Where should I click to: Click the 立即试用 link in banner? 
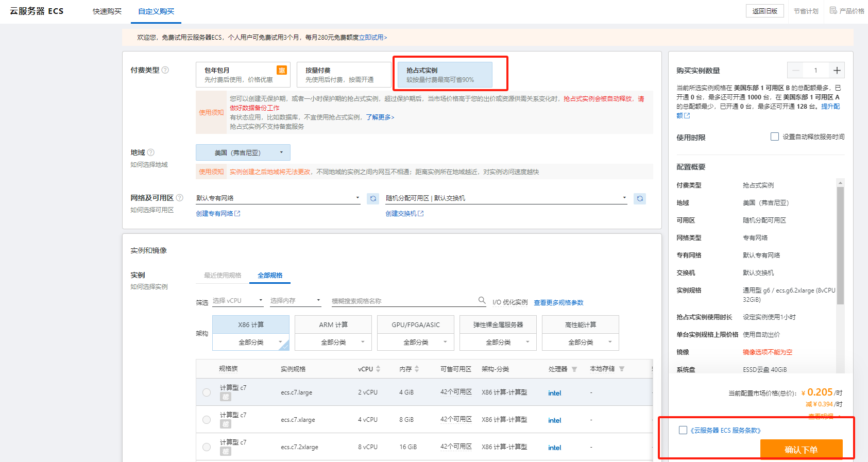(x=372, y=38)
